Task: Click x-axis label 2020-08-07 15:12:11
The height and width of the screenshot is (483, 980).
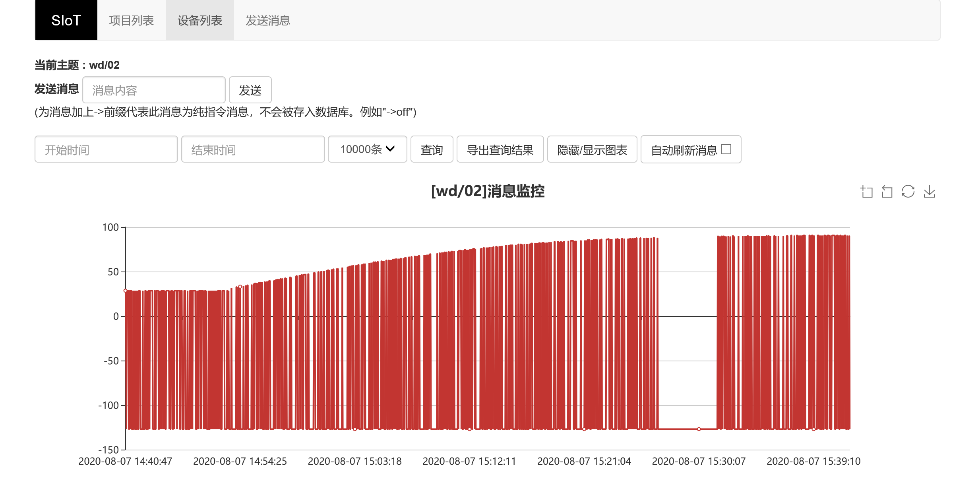Action: coord(469,461)
